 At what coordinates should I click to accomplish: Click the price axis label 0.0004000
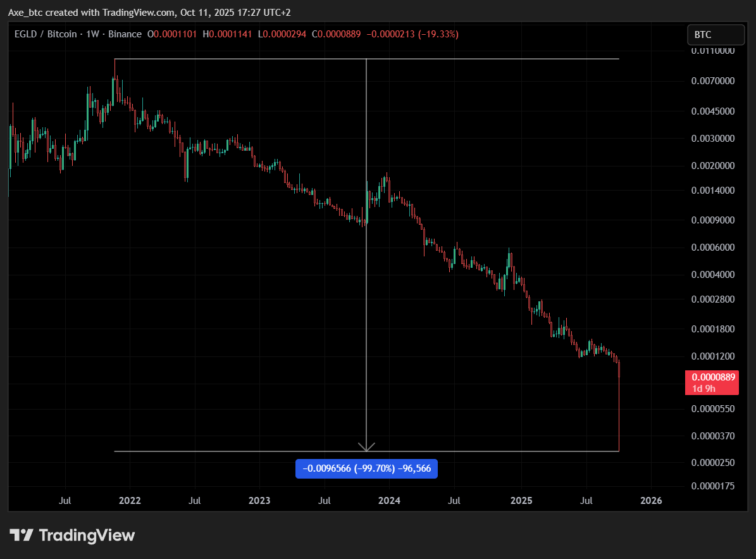pyautogui.click(x=713, y=275)
